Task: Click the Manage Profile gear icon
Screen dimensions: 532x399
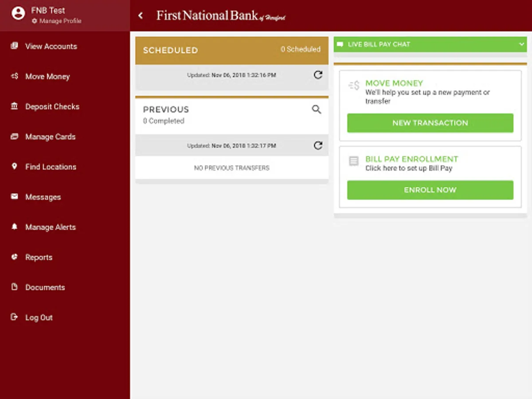Action: pos(35,21)
